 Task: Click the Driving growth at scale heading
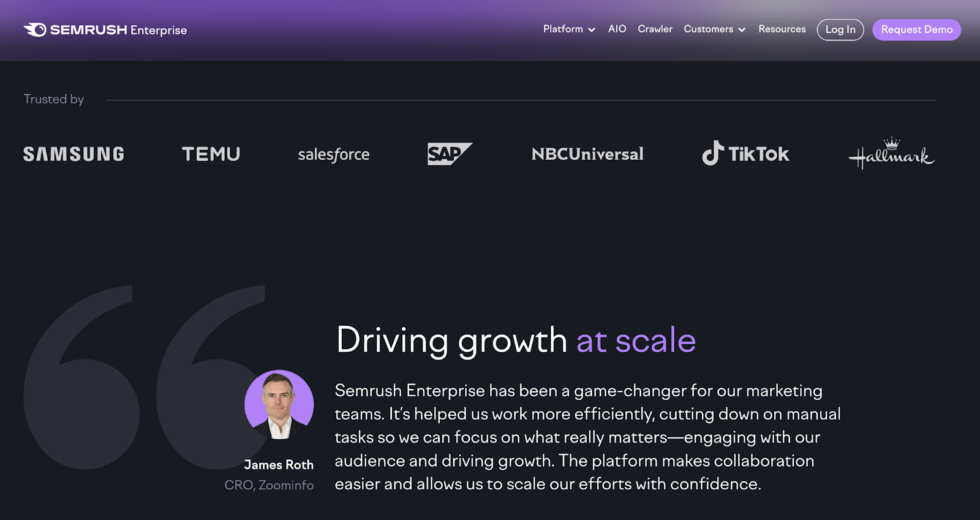[x=516, y=341]
